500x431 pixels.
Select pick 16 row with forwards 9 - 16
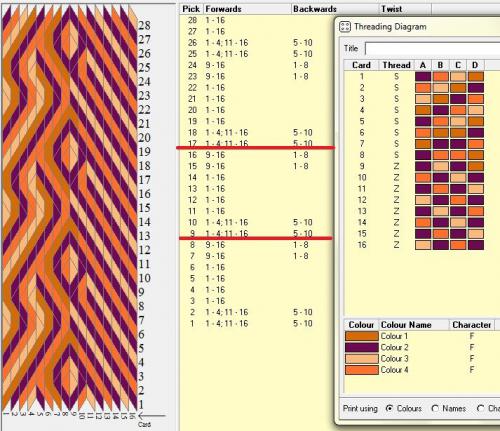257,155
